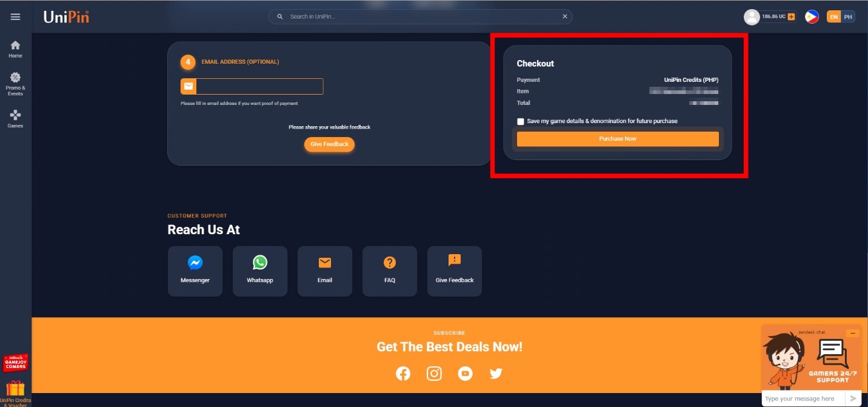Image resolution: width=868 pixels, height=407 pixels.
Task: Select the Email support icon
Action: tap(325, 263)
